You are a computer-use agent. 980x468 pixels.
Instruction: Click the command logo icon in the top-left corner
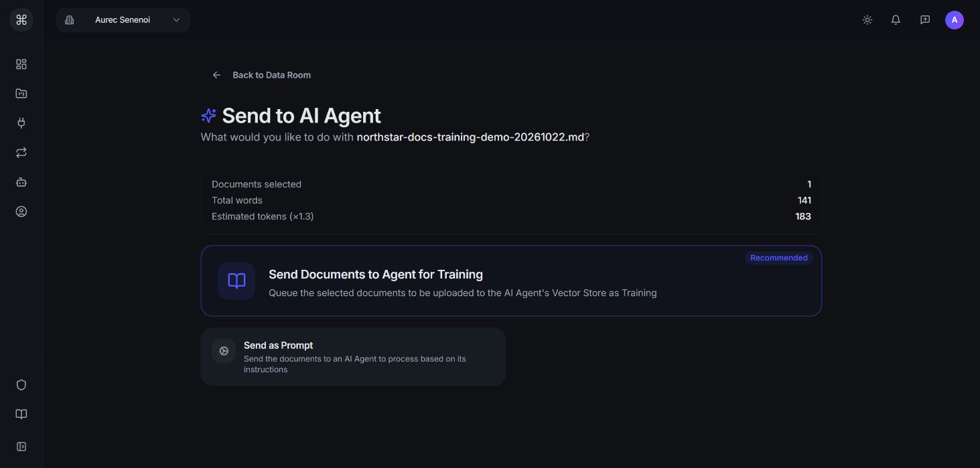[x=21, y=20]
